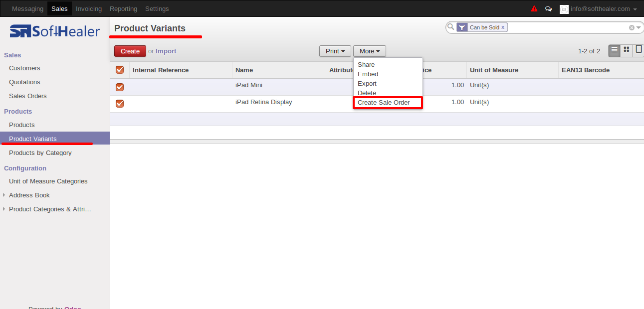The width and height of the screenshot is (644, 309).
Task: Choose Export from the More menu
Action: click(367, 83)
